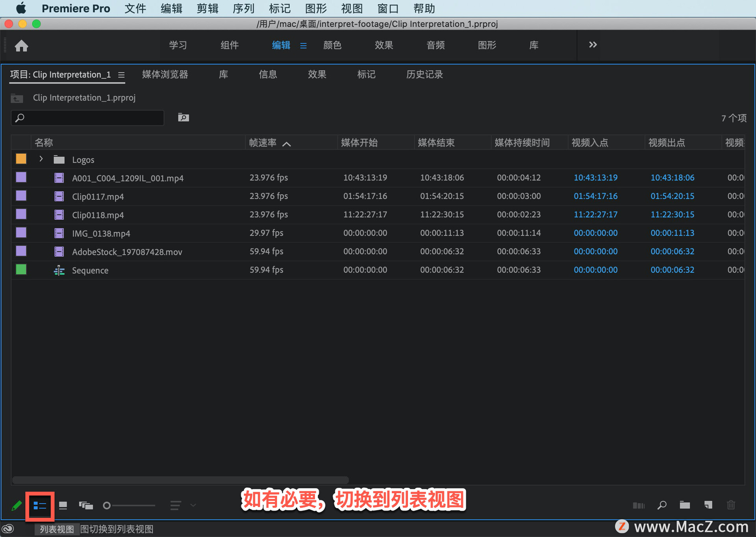Open sort icons dropdown arrow
The height and width of the screenshot is (537, 756).
pos(193,506)
